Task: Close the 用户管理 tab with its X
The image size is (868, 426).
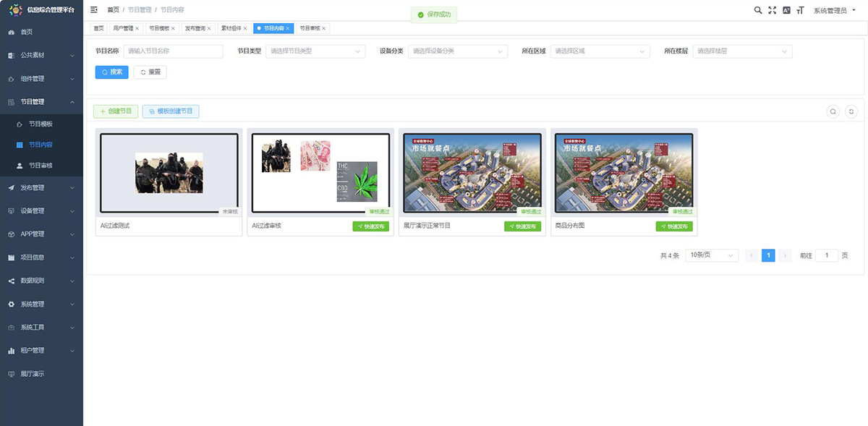Action: 137,28
